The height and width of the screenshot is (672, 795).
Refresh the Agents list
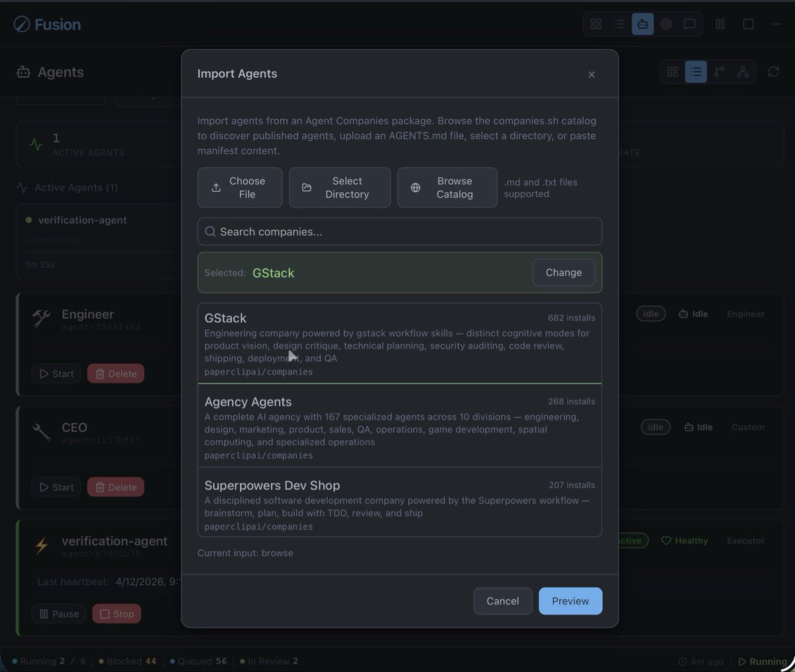pos(773,72)
